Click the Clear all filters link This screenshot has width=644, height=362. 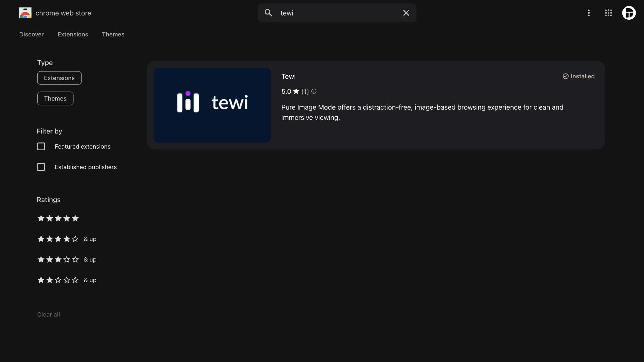[49, 315]
